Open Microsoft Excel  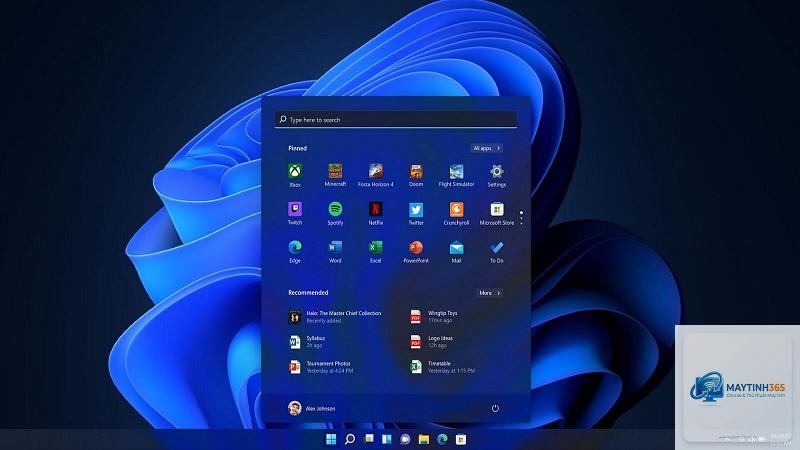[376, 252]
